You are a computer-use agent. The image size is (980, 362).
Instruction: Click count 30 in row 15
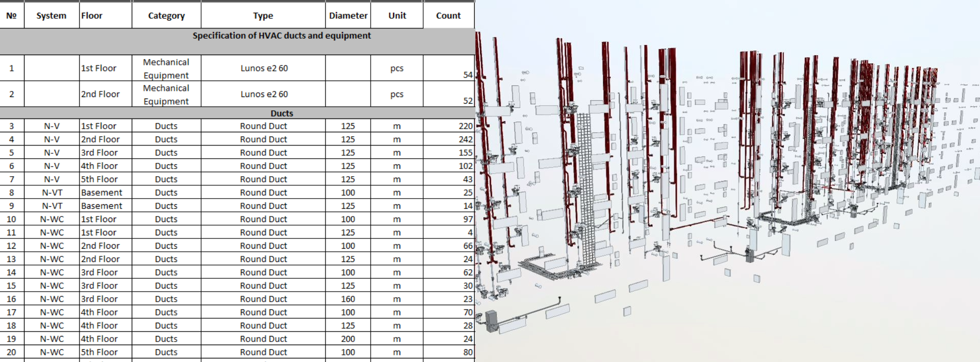(449, 285)
